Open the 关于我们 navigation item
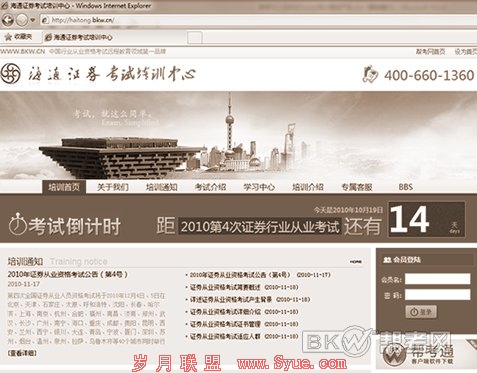The width and height of the screenshot is (477, 373). coord(113,187)
